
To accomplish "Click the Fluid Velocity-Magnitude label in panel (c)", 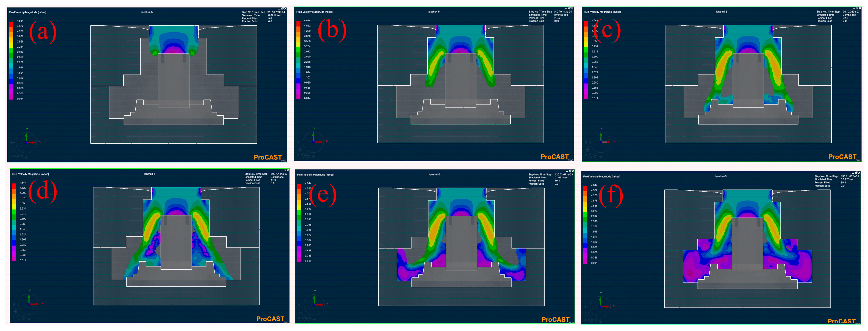I will (602, 12).
